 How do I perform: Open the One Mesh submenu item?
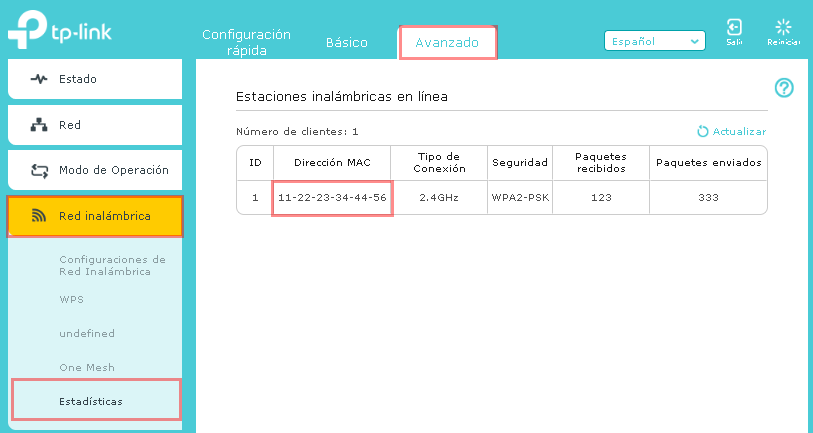[87, 367]
